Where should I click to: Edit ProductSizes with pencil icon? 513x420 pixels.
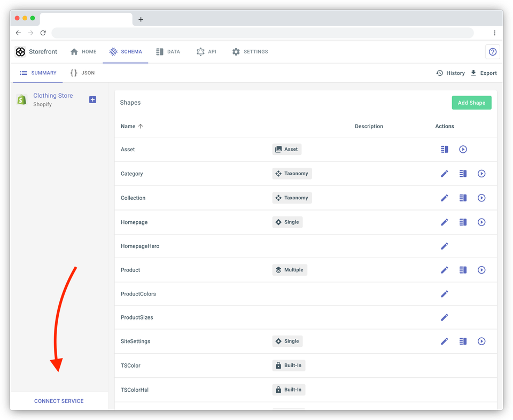tap(444, 317)
